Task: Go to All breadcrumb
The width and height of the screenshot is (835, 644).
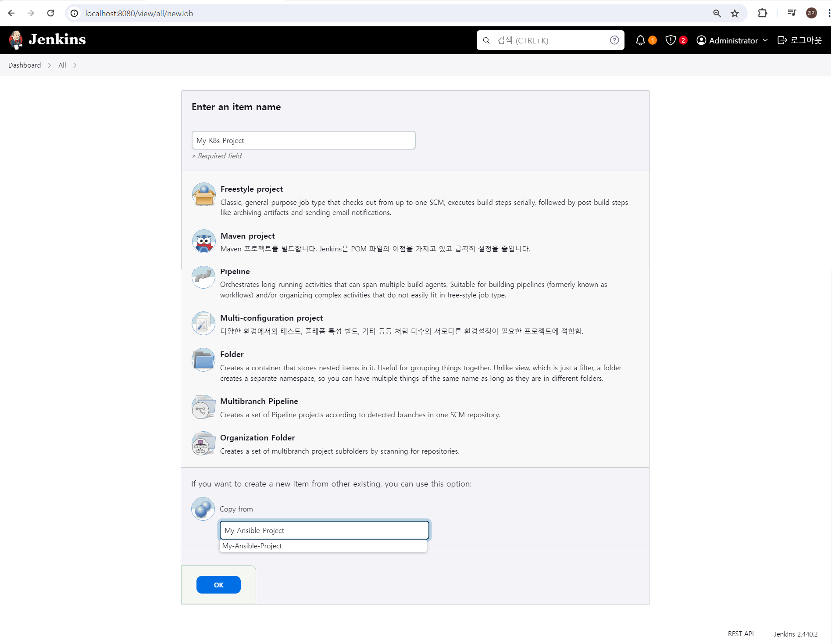Action: [x=62, y=65]
